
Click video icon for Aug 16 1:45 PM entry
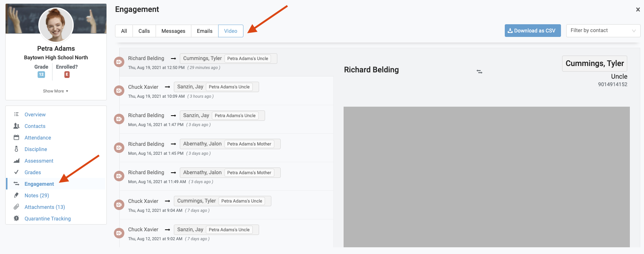tap(119, 148)
